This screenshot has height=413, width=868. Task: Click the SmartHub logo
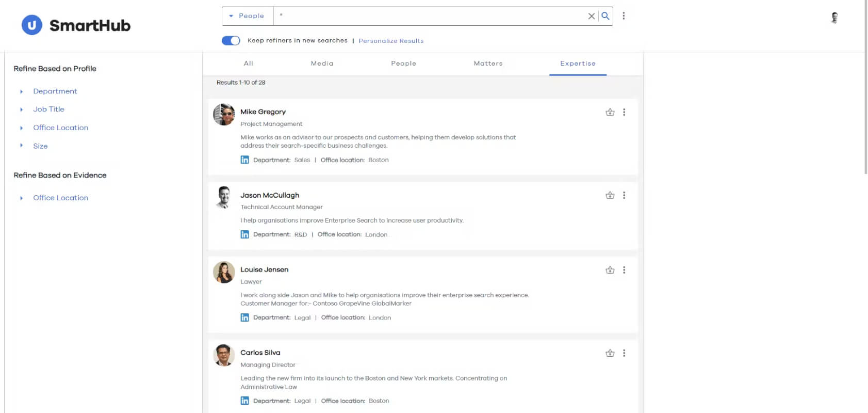pyautogui.click(x=76, y=25)
